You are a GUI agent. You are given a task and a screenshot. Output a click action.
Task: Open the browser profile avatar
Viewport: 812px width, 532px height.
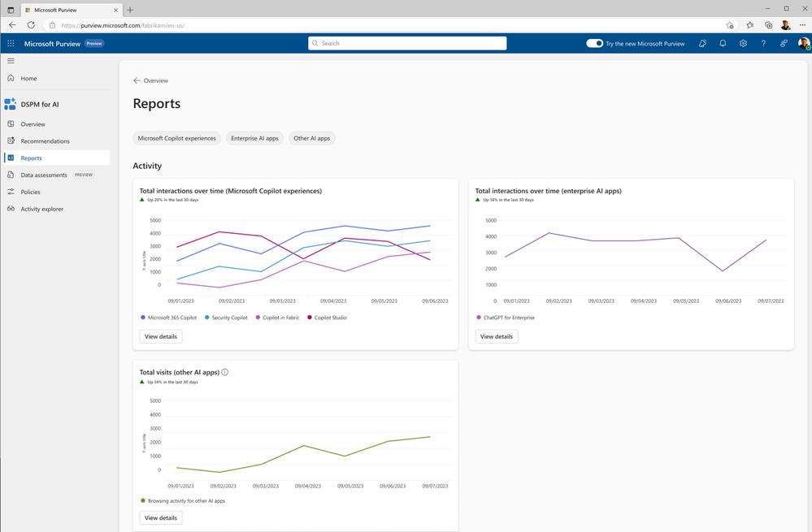click(786, 25)
